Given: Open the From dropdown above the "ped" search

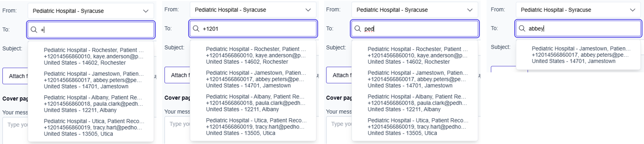Looking at the screenshot, I should (x=470, y=10).
